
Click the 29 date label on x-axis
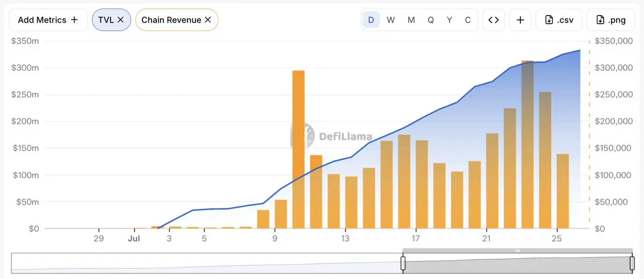click(98, 239)
